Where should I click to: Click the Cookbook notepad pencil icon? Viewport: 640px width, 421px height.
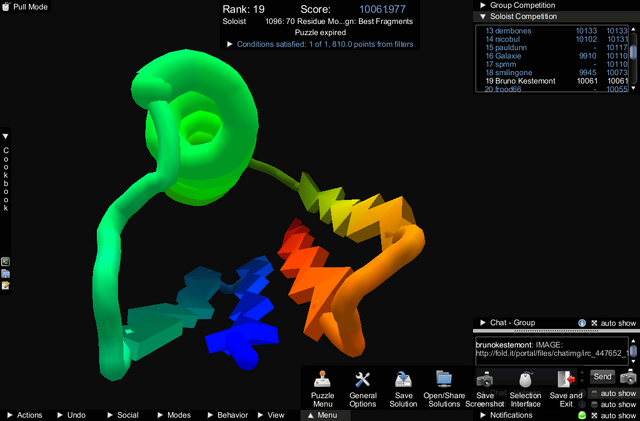click(x=5, y=285)
